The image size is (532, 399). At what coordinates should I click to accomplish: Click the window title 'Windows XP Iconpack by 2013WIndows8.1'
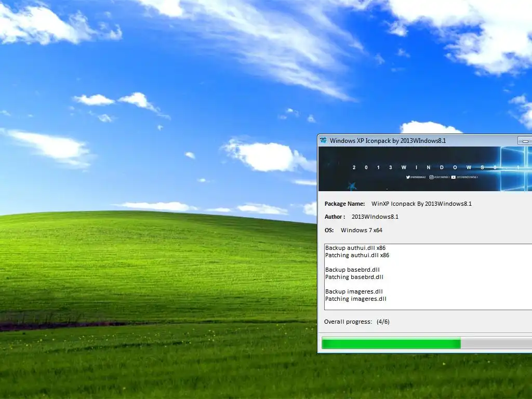(x=388, y=140)
